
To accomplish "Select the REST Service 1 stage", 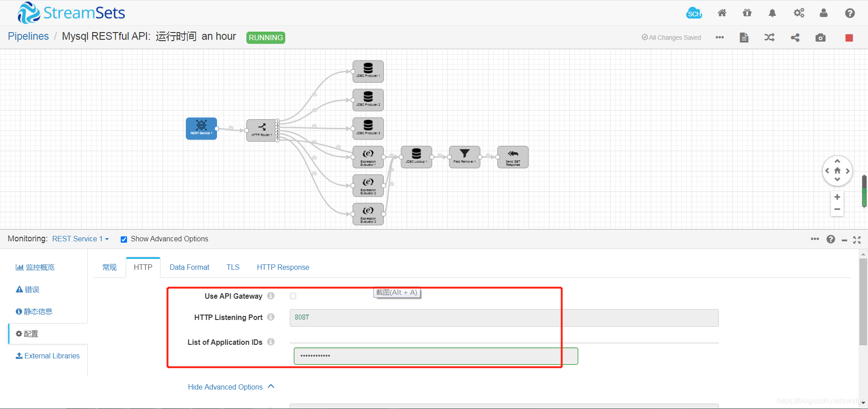I will click(x=202, y=128).
